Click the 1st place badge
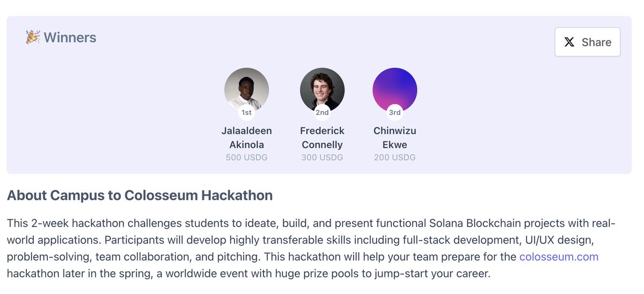 tap(246, 112)
